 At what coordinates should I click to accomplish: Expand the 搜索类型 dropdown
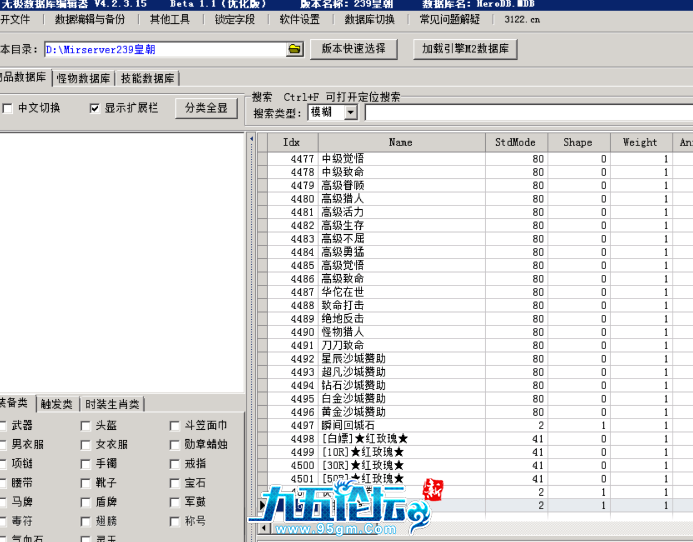[350, 113]
